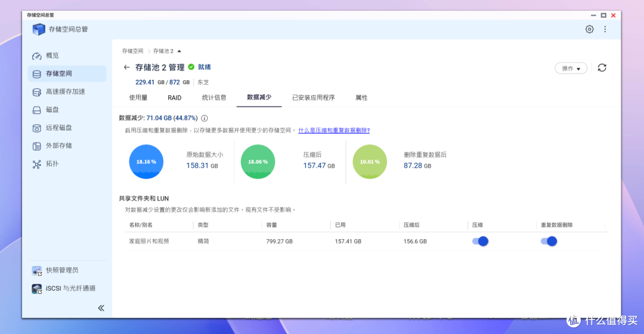The image size is (644, 334).
Task: Switch to the 属性 tab
Action: (x=361, y=98)
